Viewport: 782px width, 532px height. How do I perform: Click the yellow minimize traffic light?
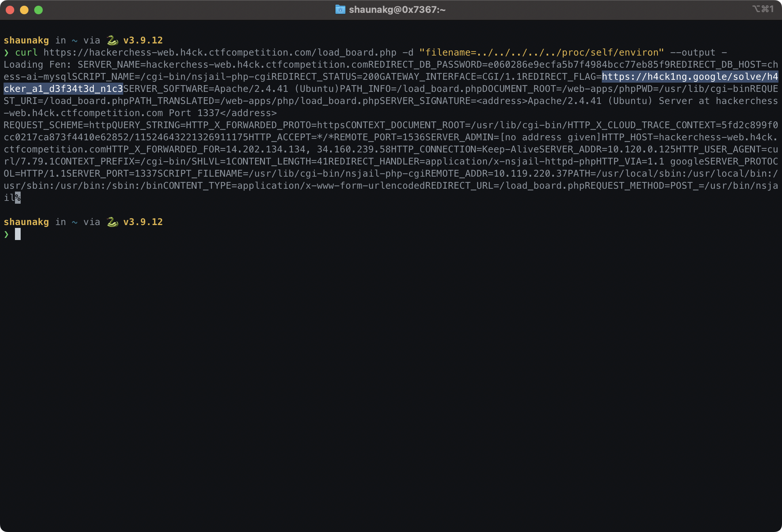coord(24,10)
